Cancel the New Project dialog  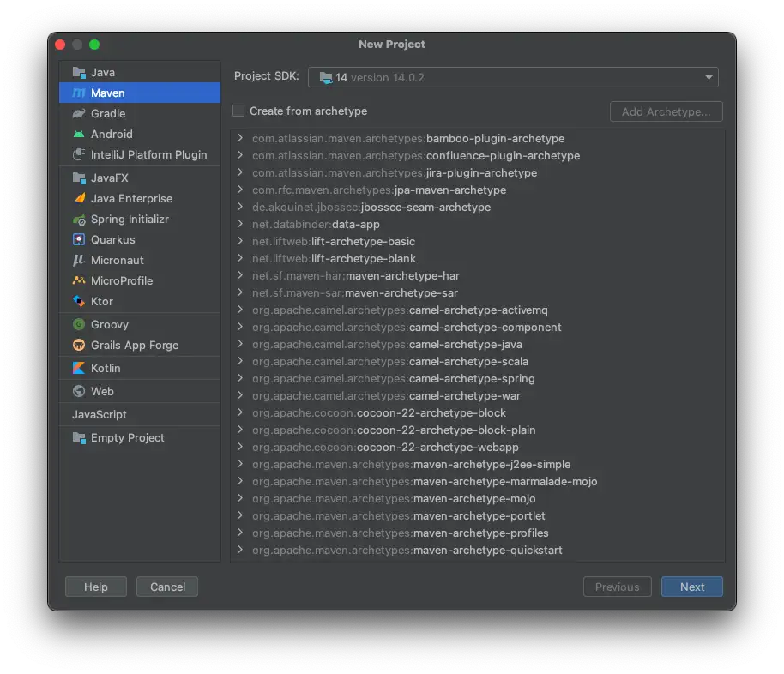pyautogui.click(x=167, y=587)
